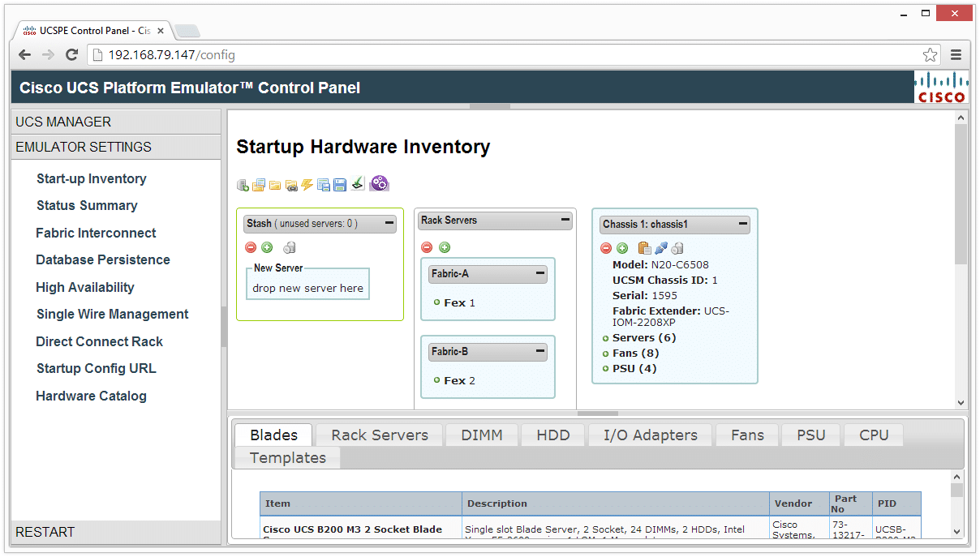
Task: Switch to the I/O Adapters tab
Action: click(650, 435)
